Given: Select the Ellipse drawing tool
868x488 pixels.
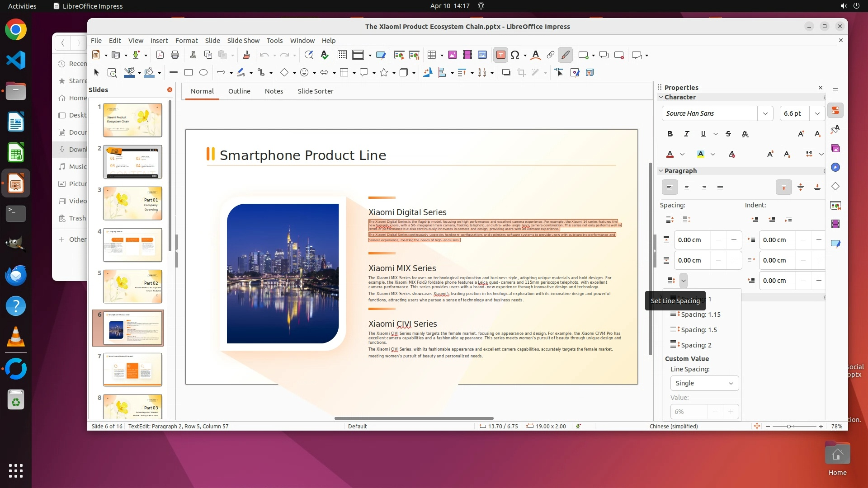Looking at the screenshot, I should (203, 72).
